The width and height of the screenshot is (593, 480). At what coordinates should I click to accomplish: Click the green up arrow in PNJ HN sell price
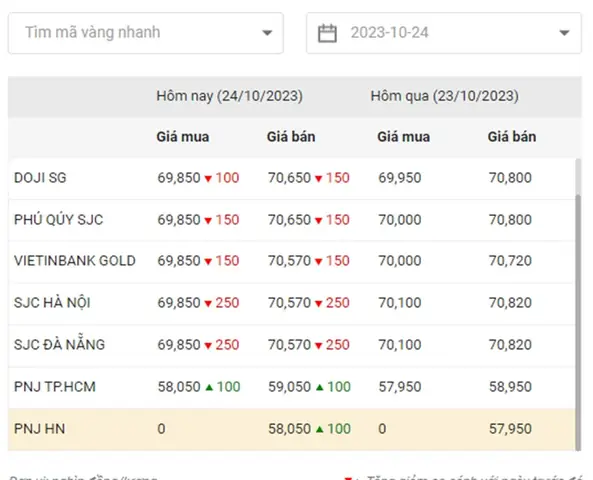320,429
